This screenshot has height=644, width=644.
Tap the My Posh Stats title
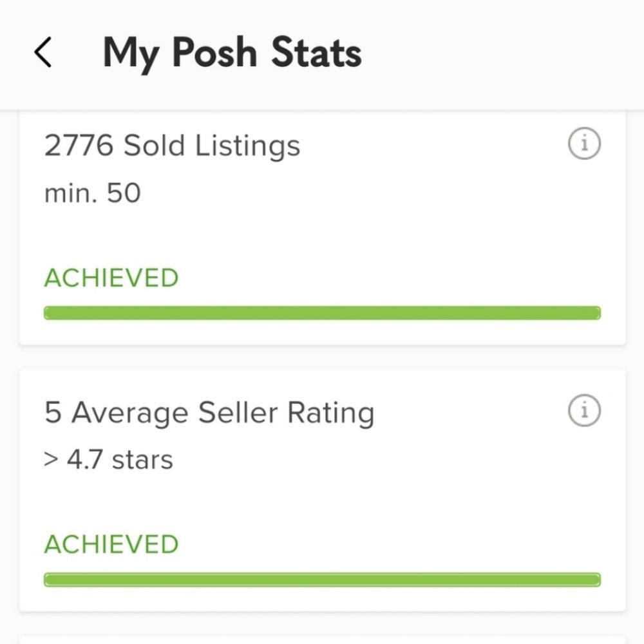232,53
